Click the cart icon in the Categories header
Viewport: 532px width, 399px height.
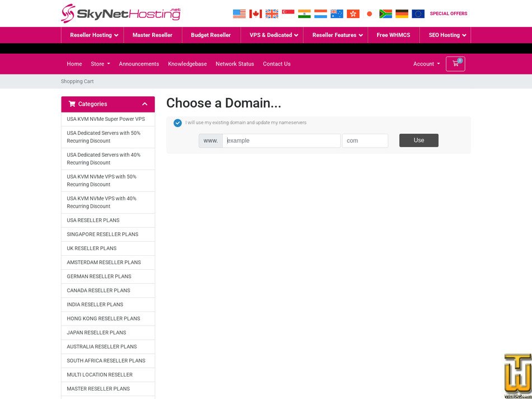72,104
